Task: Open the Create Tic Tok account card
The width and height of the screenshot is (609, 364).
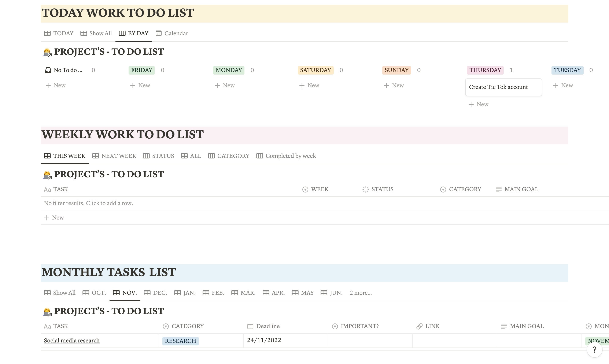Action: click(x=503, y=87)
